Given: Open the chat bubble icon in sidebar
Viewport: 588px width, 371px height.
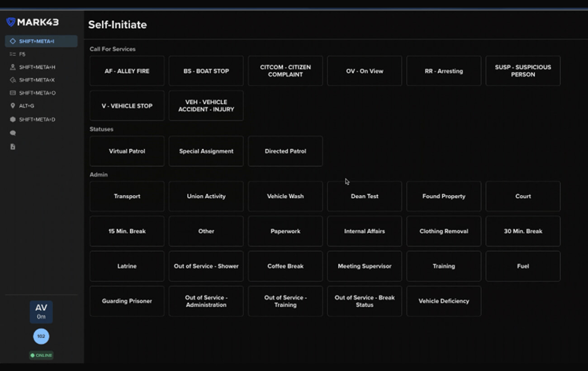Looking at the screenshot, I should [13, 133].
